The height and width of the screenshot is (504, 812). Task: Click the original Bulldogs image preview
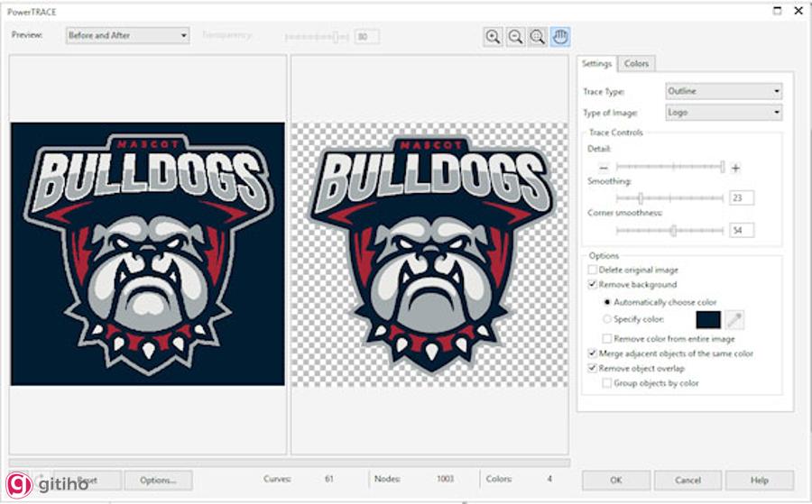point(148,254)
